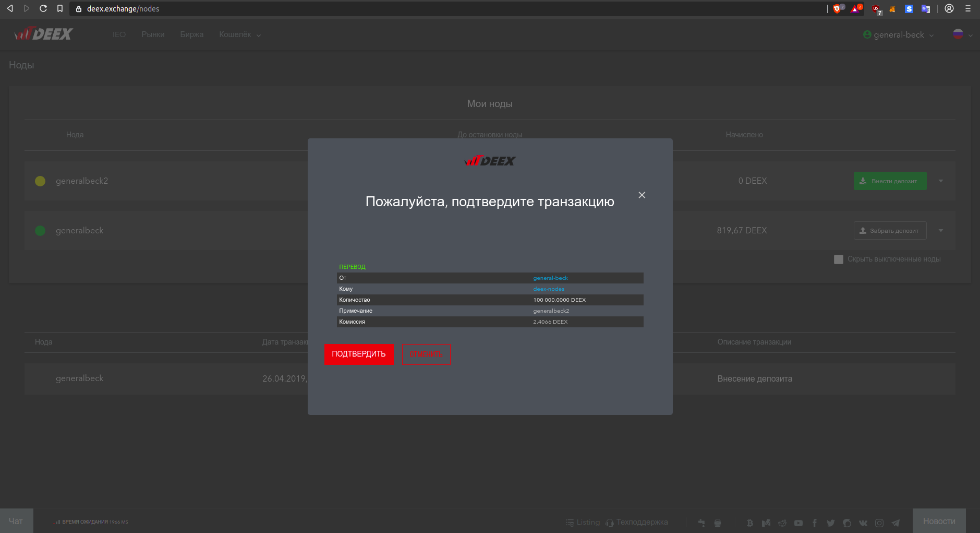Open the YouTube icon link

(798, 523)
